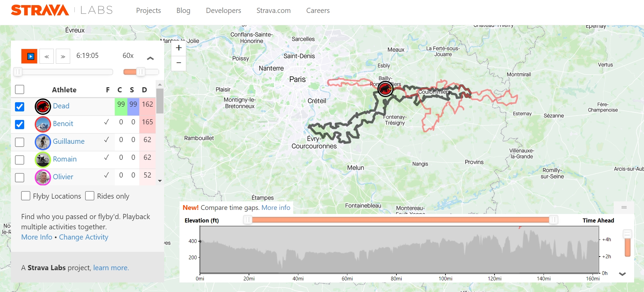
Task: Click the playback speed slider handle
Action: click(141, 72)
